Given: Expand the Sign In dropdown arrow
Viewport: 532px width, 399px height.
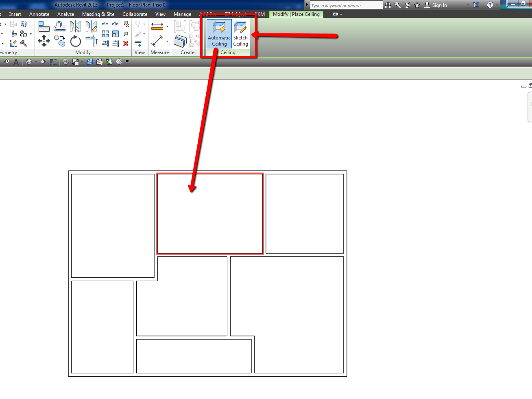Looking at the screenshot, I should tap(468, 5).
